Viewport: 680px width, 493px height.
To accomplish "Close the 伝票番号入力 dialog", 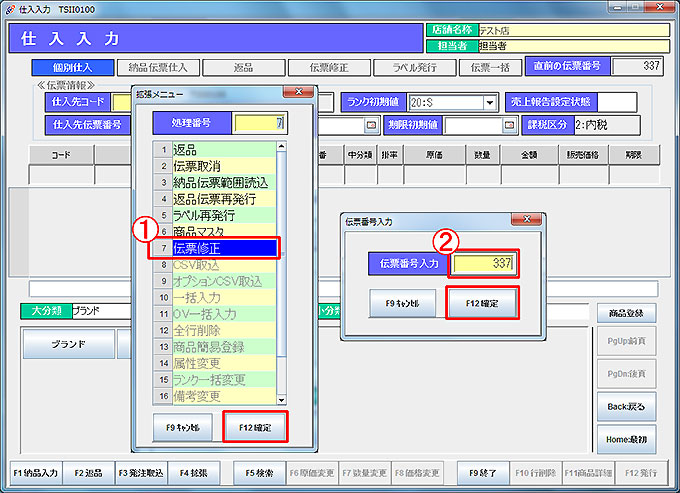I will (527, 219).
